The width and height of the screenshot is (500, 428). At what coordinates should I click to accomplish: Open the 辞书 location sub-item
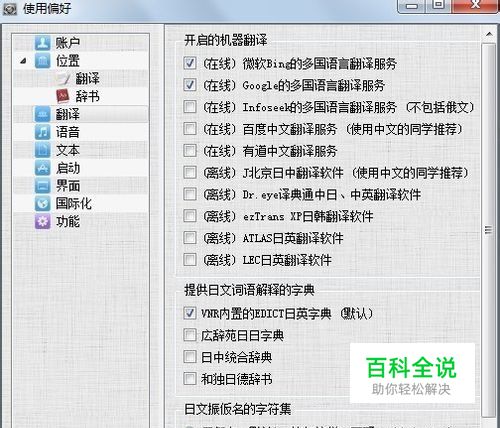click(x=87, y=97)
